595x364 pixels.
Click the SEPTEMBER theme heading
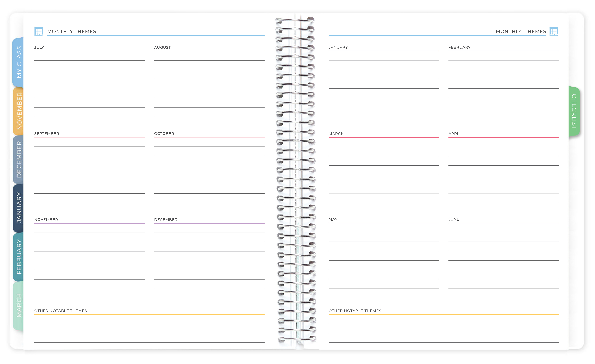47,133
